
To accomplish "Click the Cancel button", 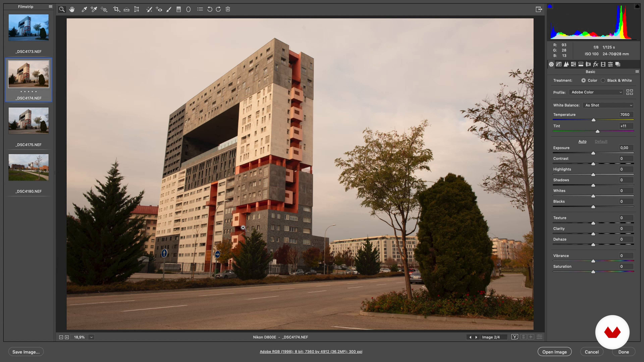I will pyautogui.click(x=592, y=352).
